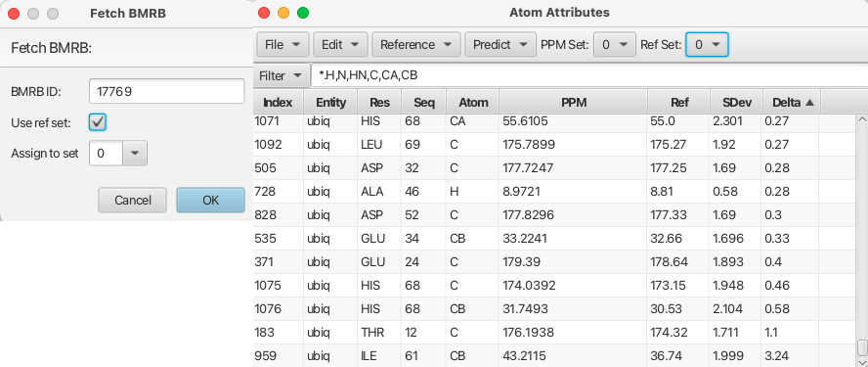The width and height of the screenshot is (868, 367).
Task: Click the table's vertical scrollbar up arrow
Action: (x=861, y=119)
